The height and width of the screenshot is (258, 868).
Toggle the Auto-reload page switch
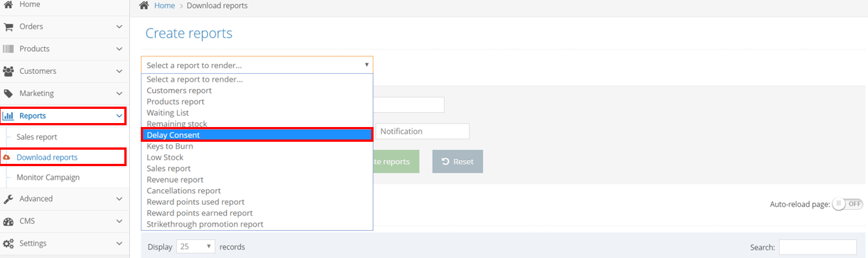point(847,204)
